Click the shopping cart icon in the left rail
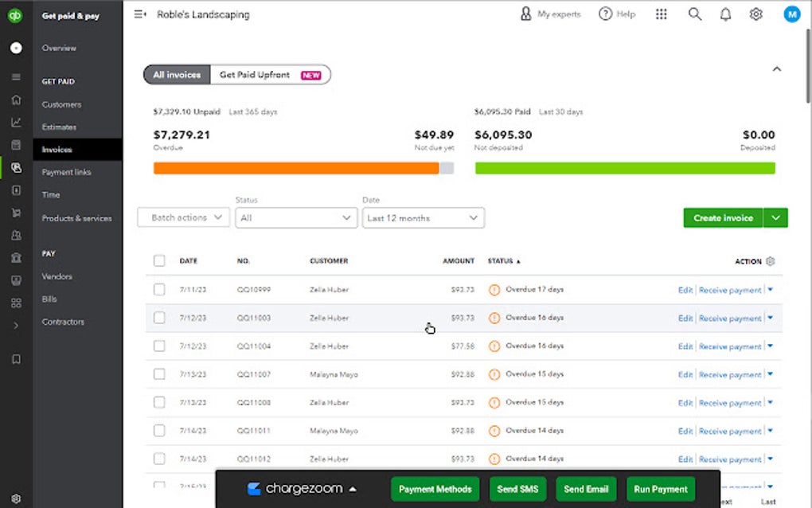Image resolution: width=812 pixels, height=508 pixels. coord(16,213)
